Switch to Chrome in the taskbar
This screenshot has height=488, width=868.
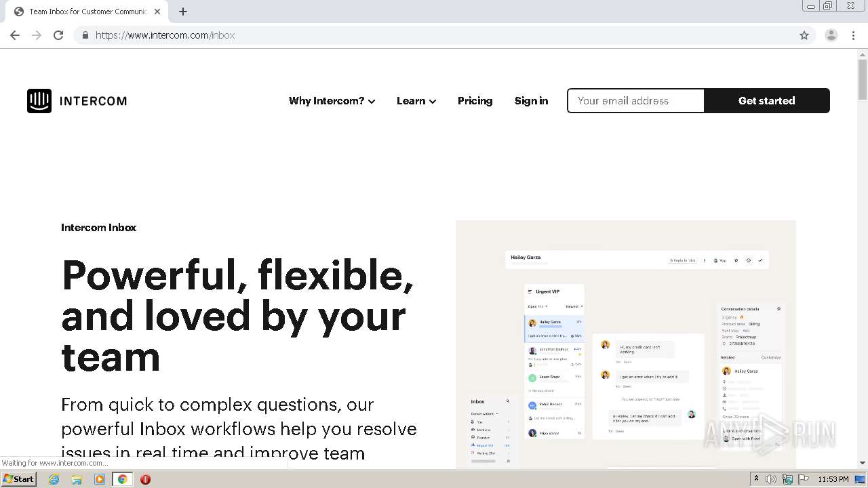(122, 479)
